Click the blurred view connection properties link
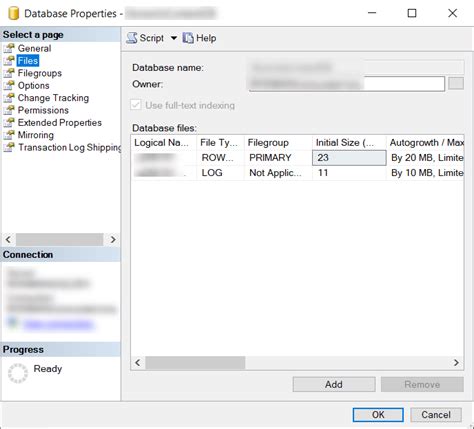This screenshot has width=474, height=429. [58, 324]
